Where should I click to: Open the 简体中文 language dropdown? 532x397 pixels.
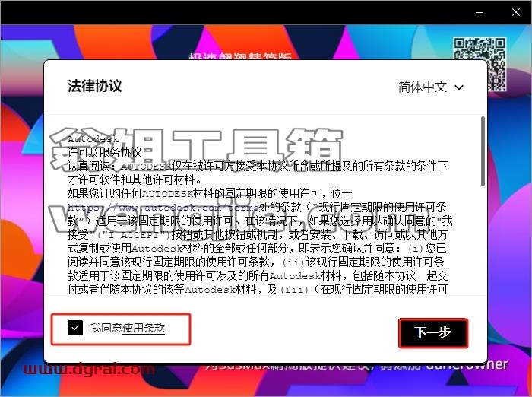click(431, 87)
